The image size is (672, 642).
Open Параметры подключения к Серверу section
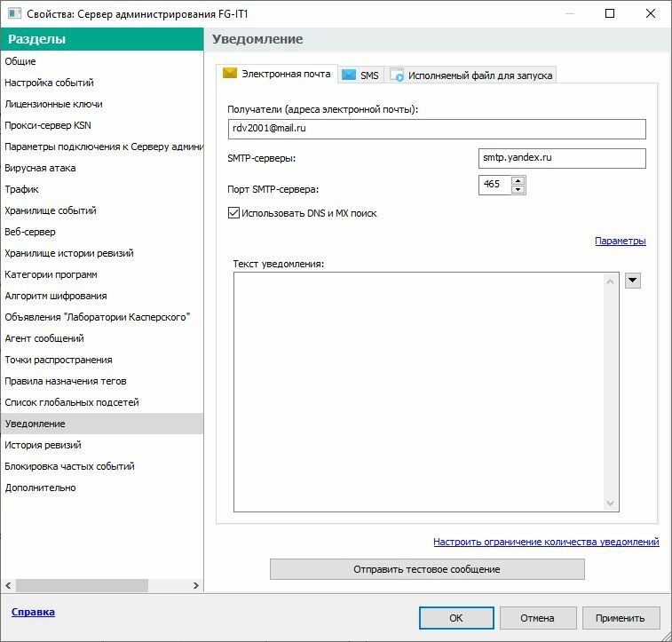101,147
